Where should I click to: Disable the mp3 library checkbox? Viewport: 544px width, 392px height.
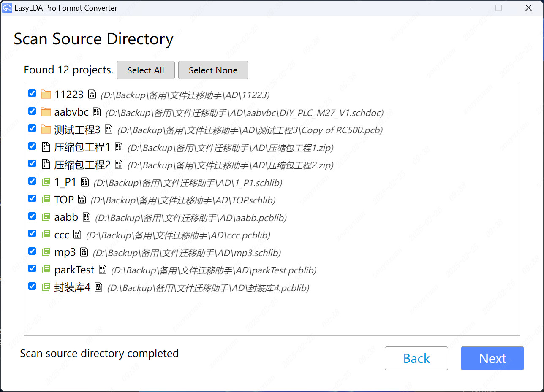click(32, 251)
